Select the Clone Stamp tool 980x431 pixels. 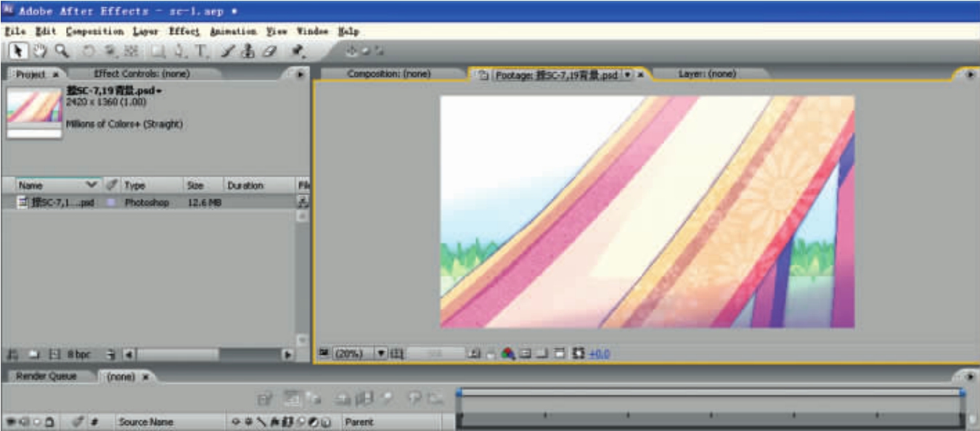pos(248,52)
